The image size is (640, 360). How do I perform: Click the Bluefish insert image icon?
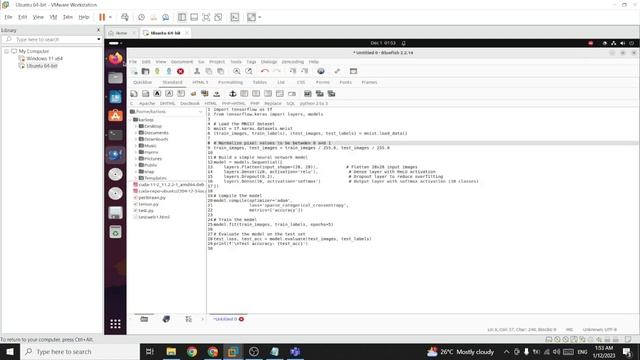click(x=307, y=94)
